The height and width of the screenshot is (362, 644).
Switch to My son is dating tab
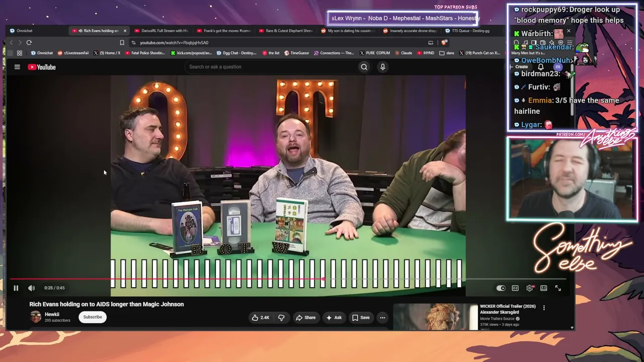pyautogui.click(x=349, y=31)
